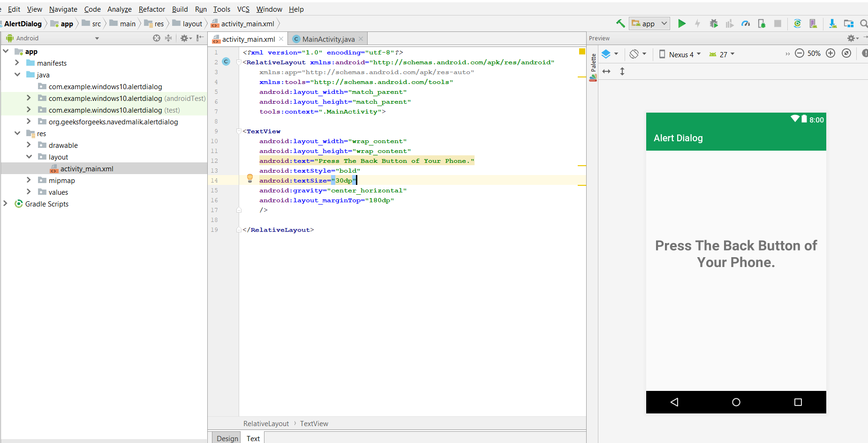Click the intention light bulb on line 14
The height and width of the screenshot is (443, 868).
click(x=250, y=178)
